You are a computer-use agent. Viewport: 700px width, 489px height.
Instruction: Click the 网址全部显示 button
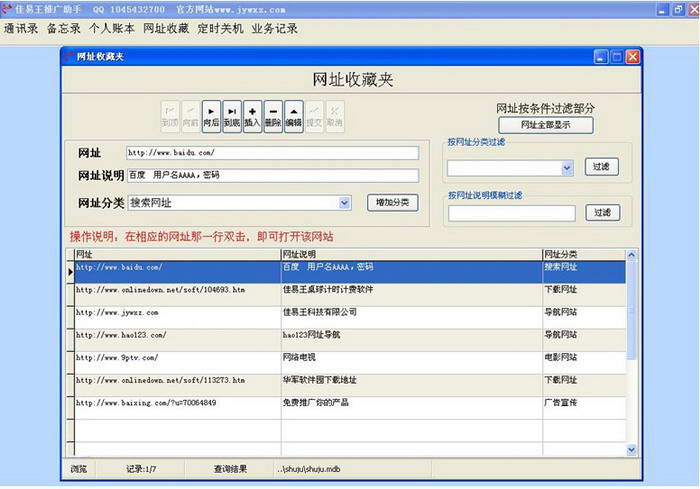coord(546,125)
